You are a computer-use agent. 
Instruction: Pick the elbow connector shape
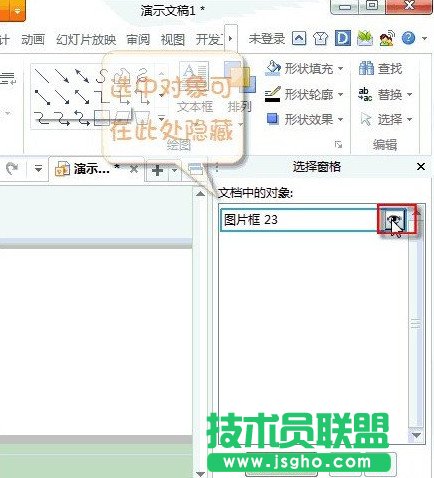click(102, 97)
